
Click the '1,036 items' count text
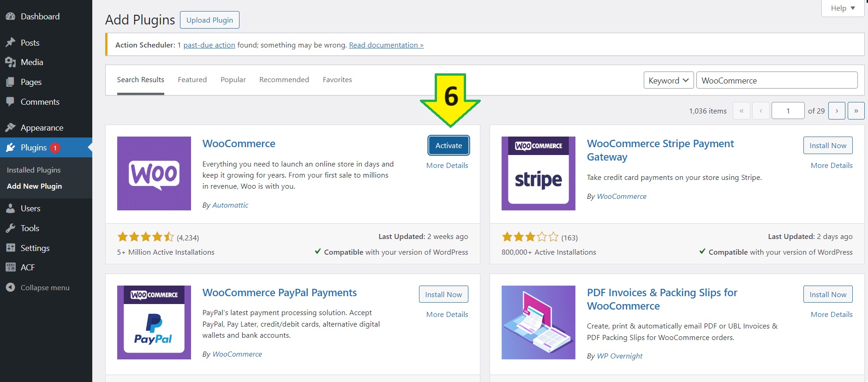[708, 111]
